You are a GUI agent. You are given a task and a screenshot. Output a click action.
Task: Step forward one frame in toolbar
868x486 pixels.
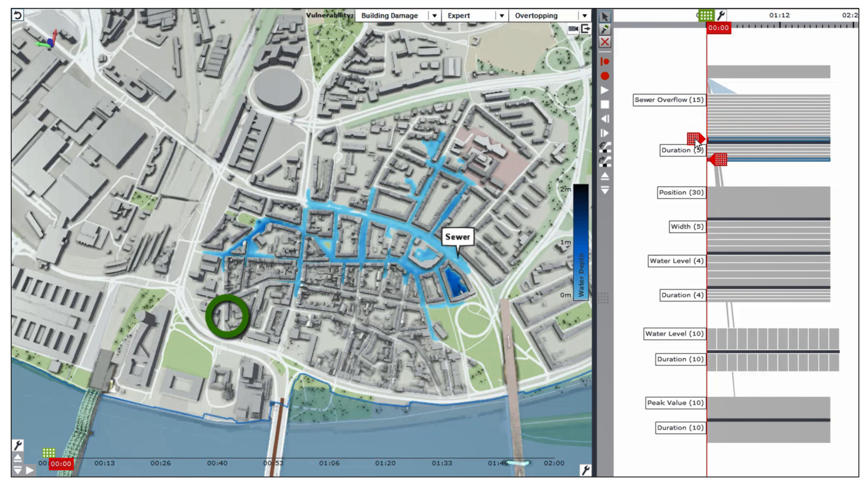604,133
